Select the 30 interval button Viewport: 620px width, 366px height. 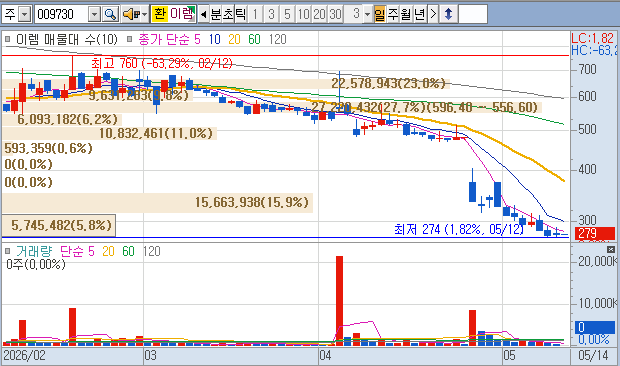335,15
